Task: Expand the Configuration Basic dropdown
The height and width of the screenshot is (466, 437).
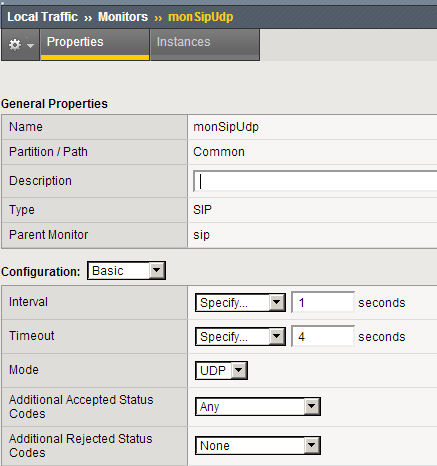Action: [126, 270]
